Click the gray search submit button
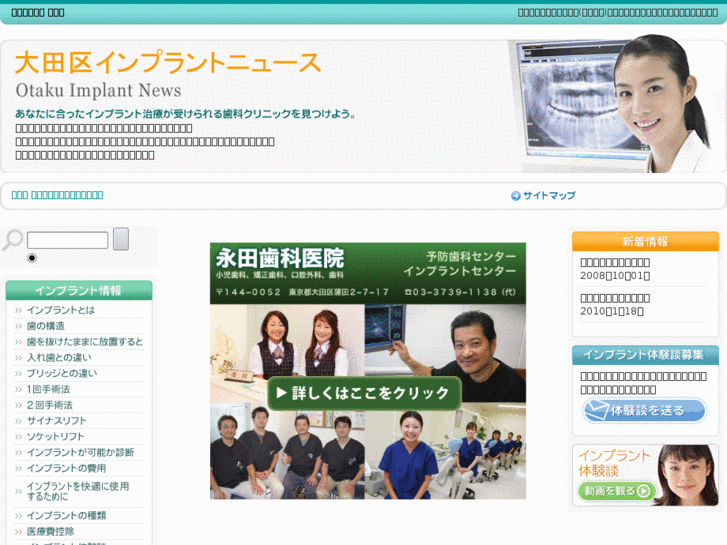Viewport: 727px width, 545px height. (x=121, y=239)
